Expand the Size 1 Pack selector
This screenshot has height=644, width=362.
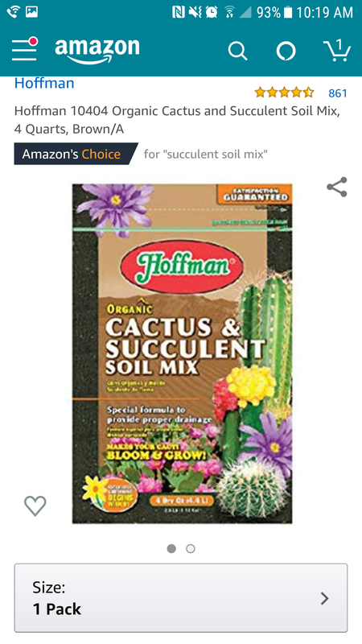pos(181,598)
